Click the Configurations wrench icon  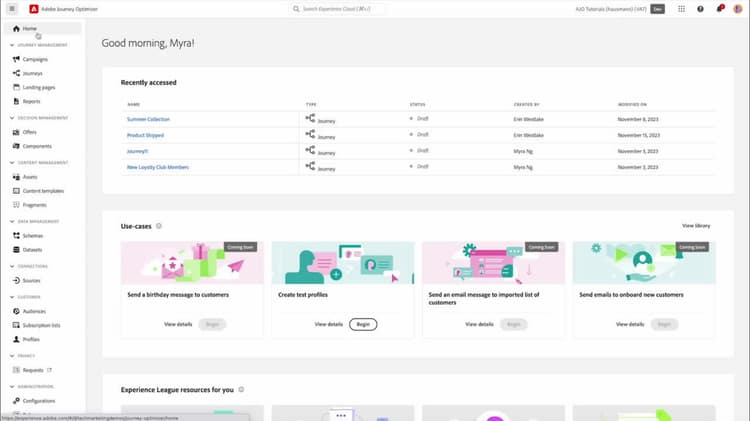[16, 401]
